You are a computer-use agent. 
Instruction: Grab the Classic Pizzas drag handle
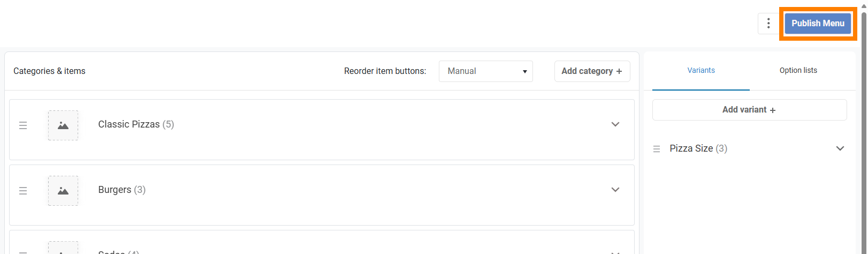23,125
